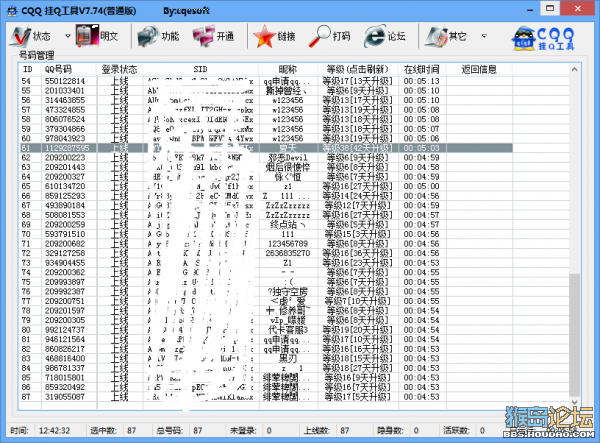Open the 状态 dropdown arrow
600x443 pixels.
coord(68,36)
